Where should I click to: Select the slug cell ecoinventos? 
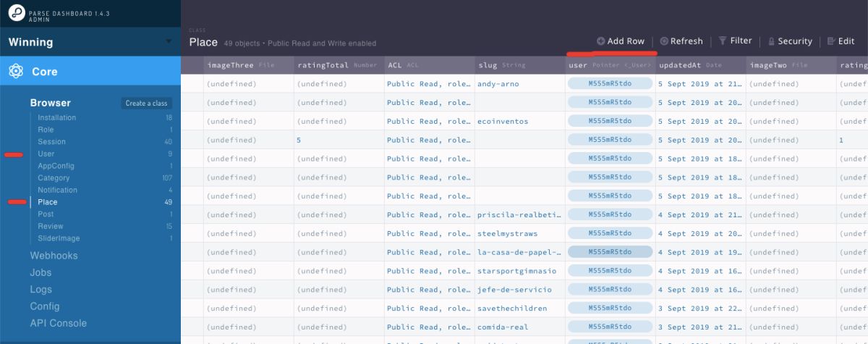coord(520,122)
